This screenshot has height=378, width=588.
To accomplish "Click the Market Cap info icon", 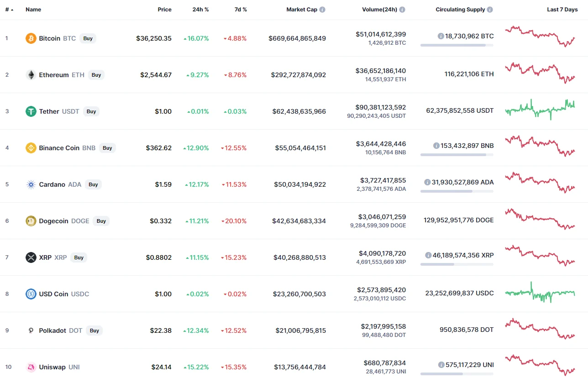I will click(x=322, y=10).
